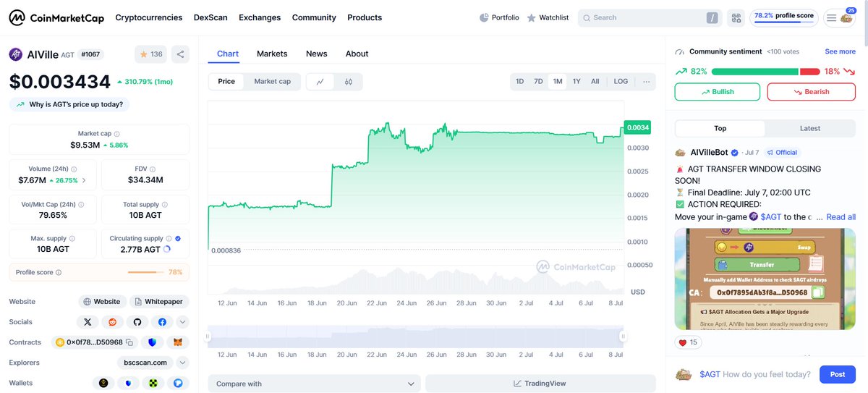The image size is (868, 393).
Task: Set chart range to 1Y
Action: point(576,82)
